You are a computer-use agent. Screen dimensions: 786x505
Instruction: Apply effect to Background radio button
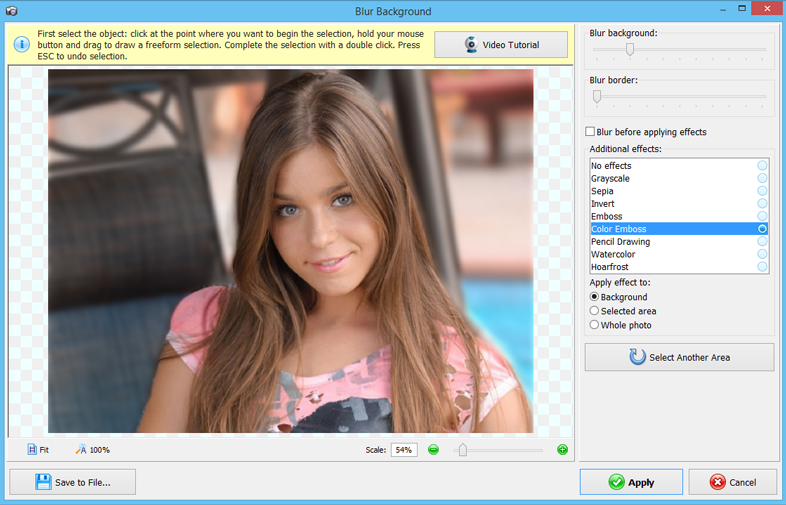click(594, 297)
